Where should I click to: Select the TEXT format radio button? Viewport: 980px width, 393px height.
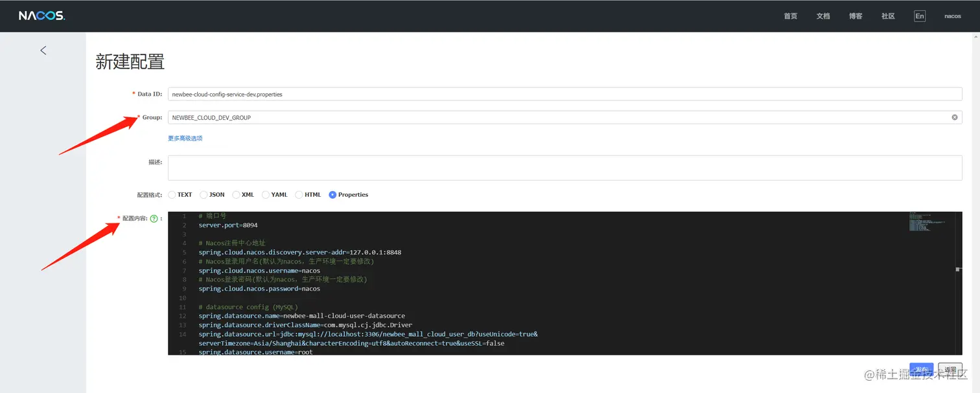click(172, 195)
